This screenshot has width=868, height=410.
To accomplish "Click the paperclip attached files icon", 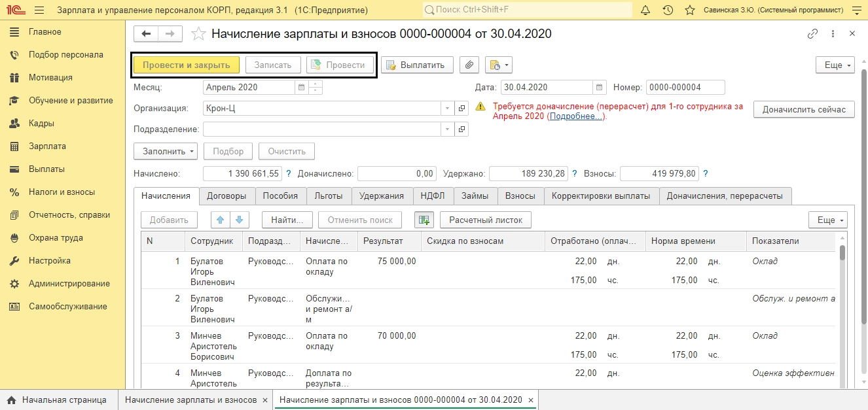I will tap(469, 65).
